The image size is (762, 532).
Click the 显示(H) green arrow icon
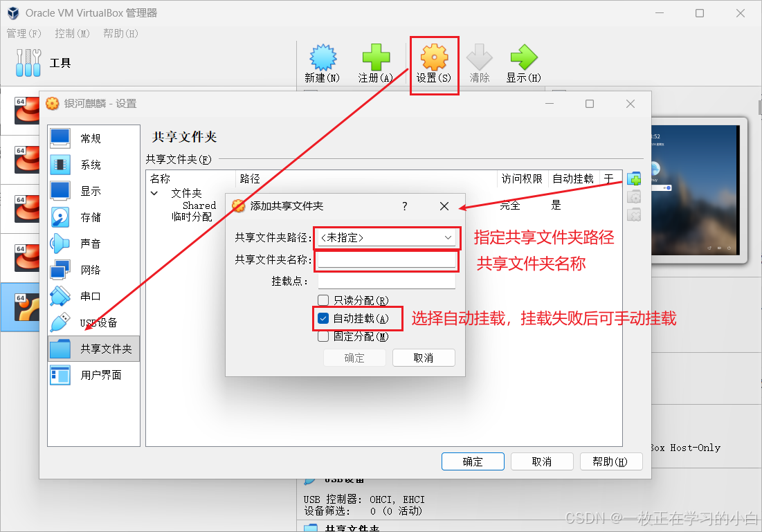click(x=524, y=57)
